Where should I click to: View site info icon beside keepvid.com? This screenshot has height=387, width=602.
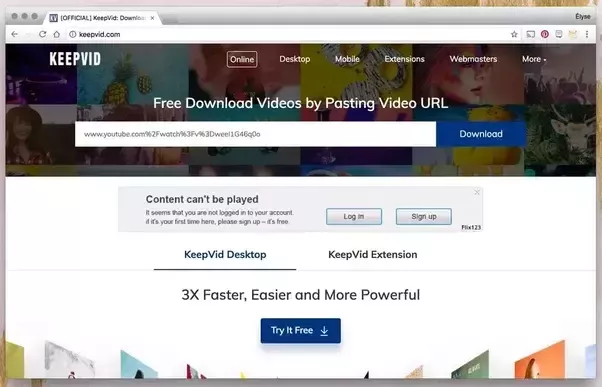click(x=72, y=34)
